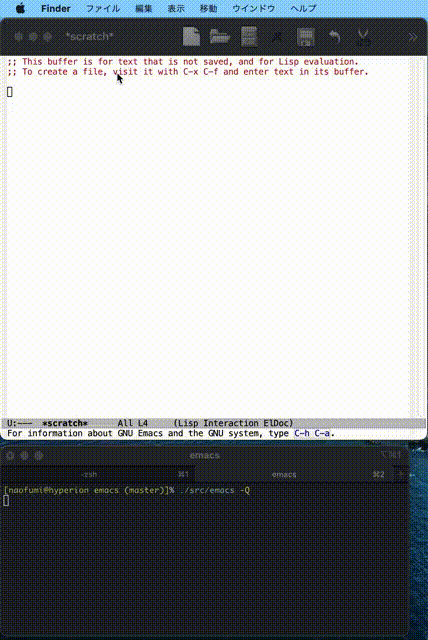428x640 pixels.
Task: Click the X icon to kill the buffer
Action: click(277, 37)
